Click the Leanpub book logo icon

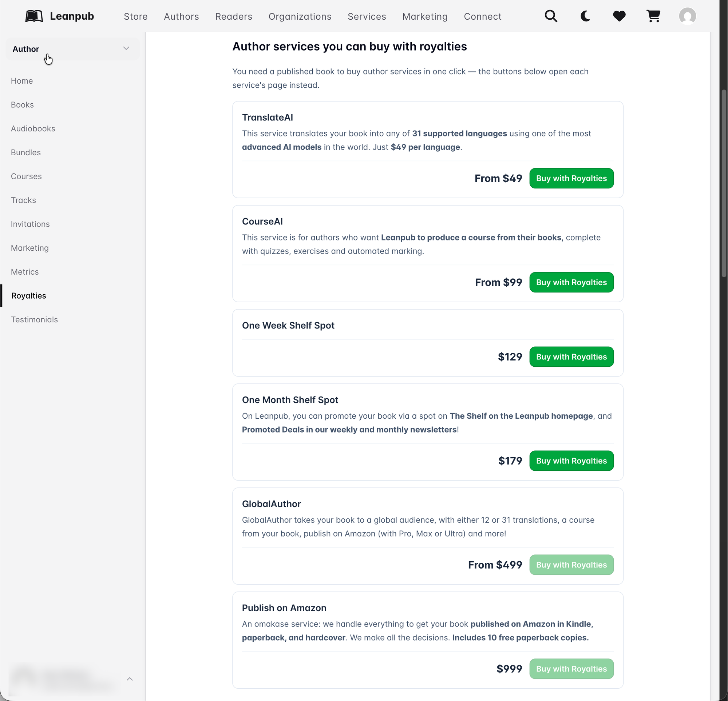(x=34, y=16)
